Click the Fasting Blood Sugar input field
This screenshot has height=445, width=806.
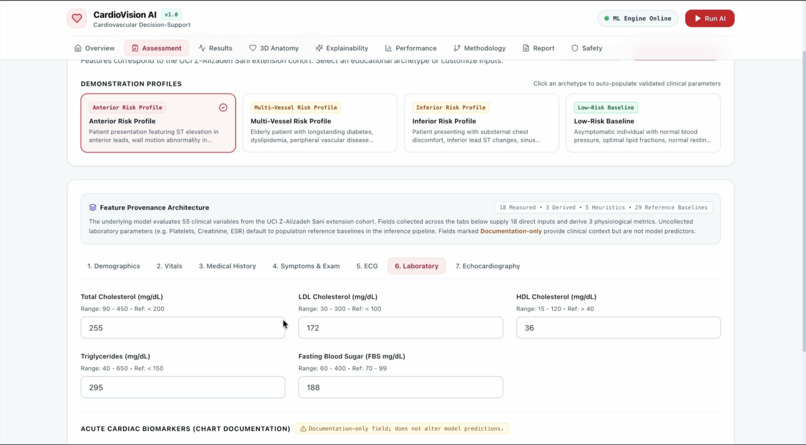pos(400,387)
